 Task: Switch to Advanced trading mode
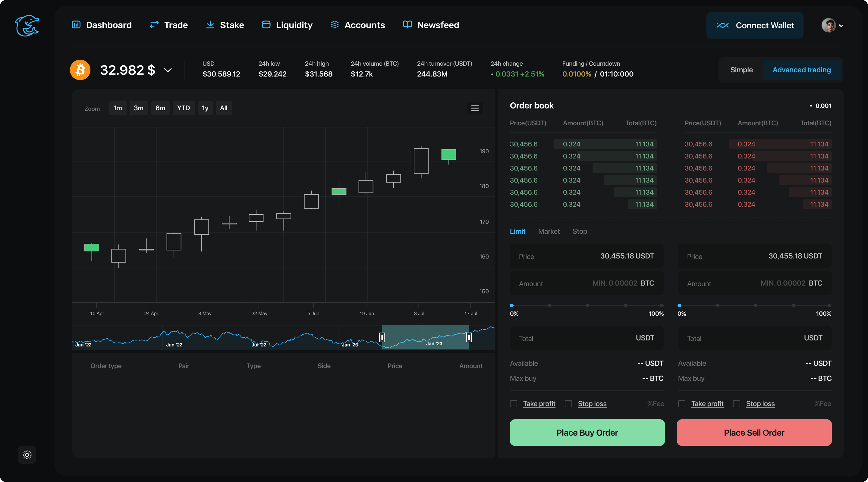click(802, 70)
